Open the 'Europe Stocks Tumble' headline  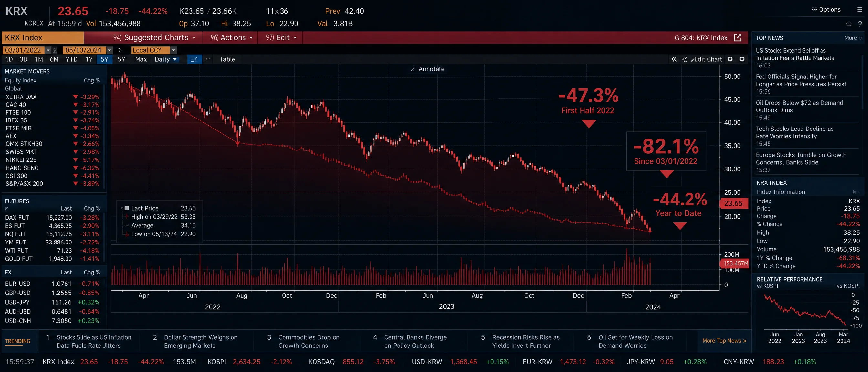[801, 159]
